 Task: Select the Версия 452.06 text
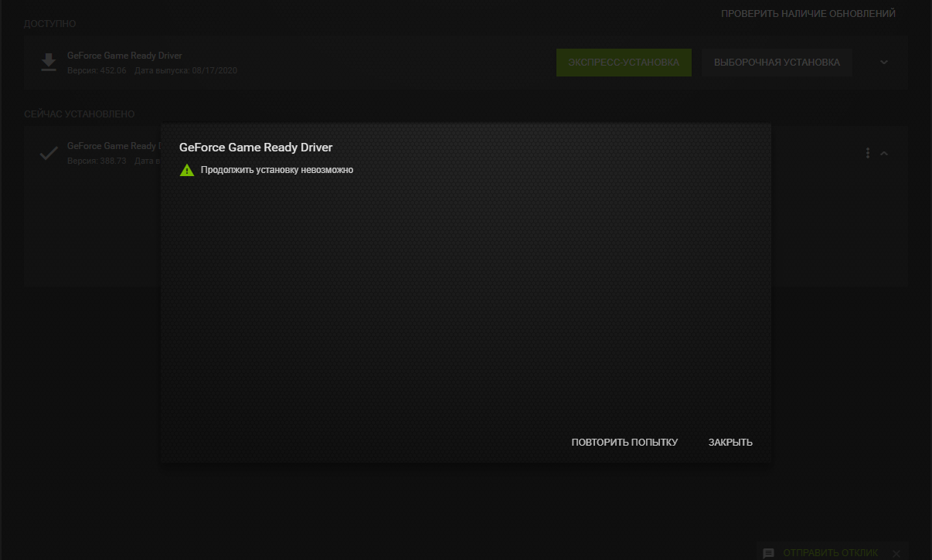point(97,70)
